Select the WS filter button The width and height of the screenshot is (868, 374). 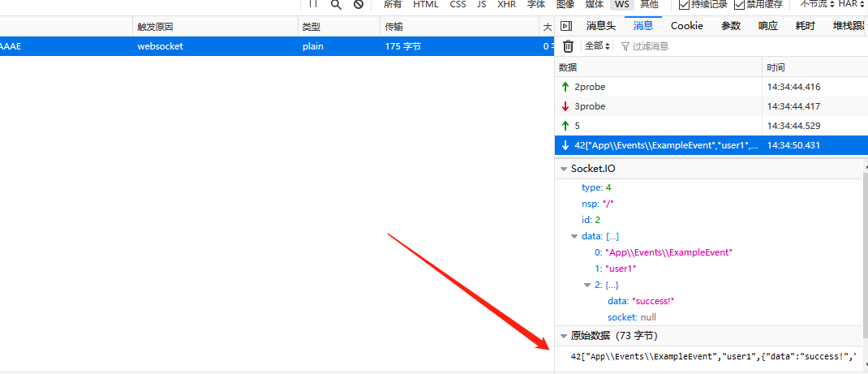click(x=622, y=4)
